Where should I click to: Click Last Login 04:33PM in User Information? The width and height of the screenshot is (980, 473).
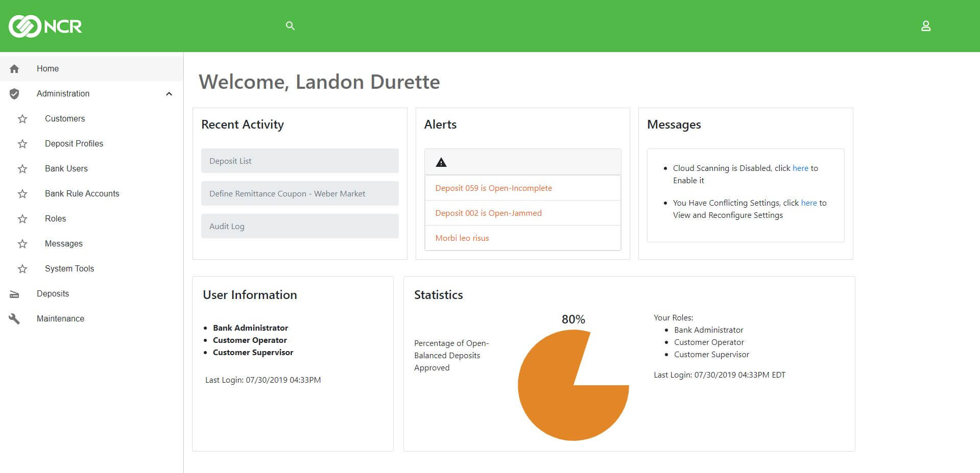click(x=263, y=380)
